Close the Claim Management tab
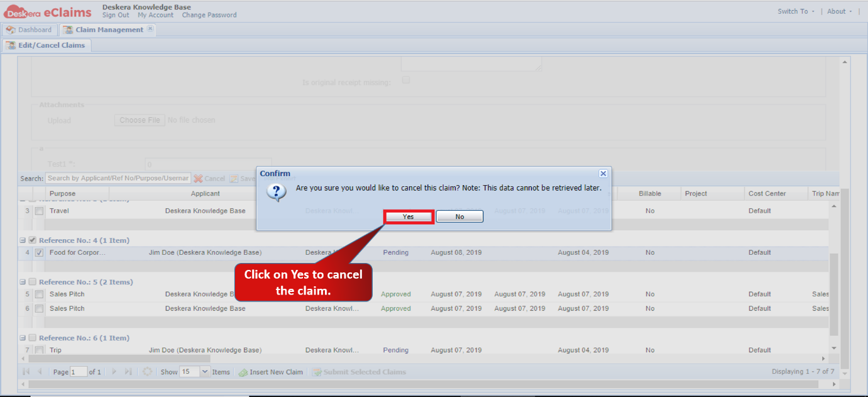This screenshot has width=868, height=397. (x=150, y=29)
